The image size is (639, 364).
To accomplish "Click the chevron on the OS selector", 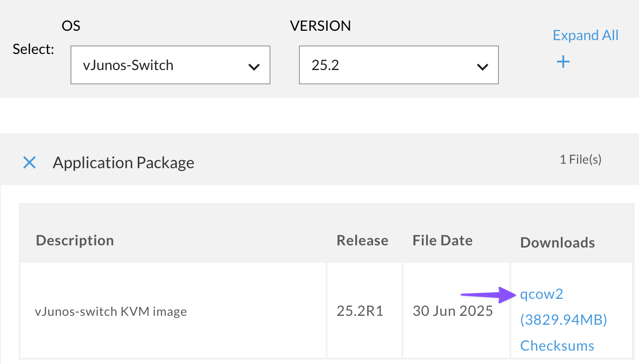I will (x=254, y=67).
